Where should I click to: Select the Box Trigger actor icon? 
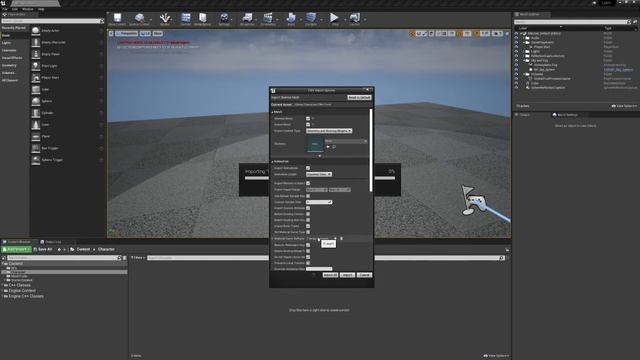point(36,148)
